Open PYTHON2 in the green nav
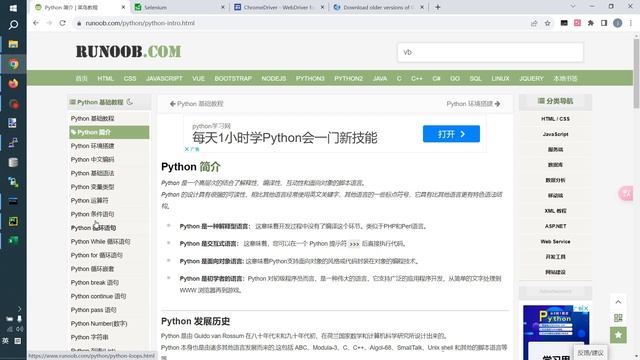This screenshot has width=640, height=360. [349, 78]
